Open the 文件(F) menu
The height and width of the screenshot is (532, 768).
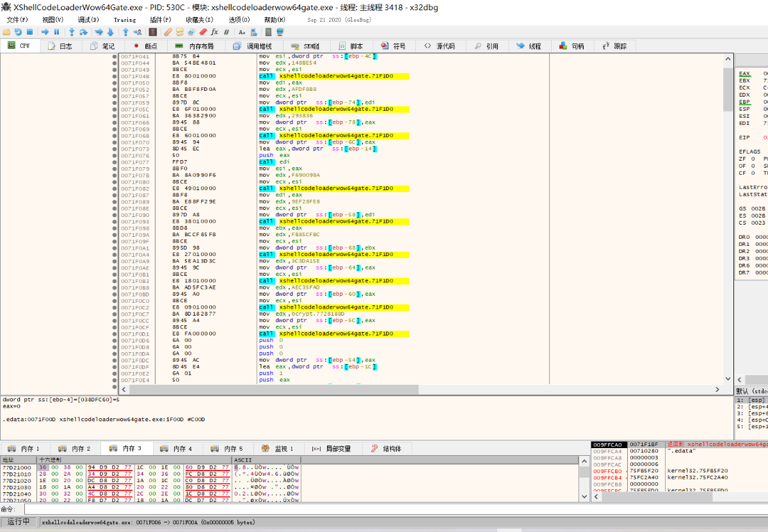(x=17, y=20)
